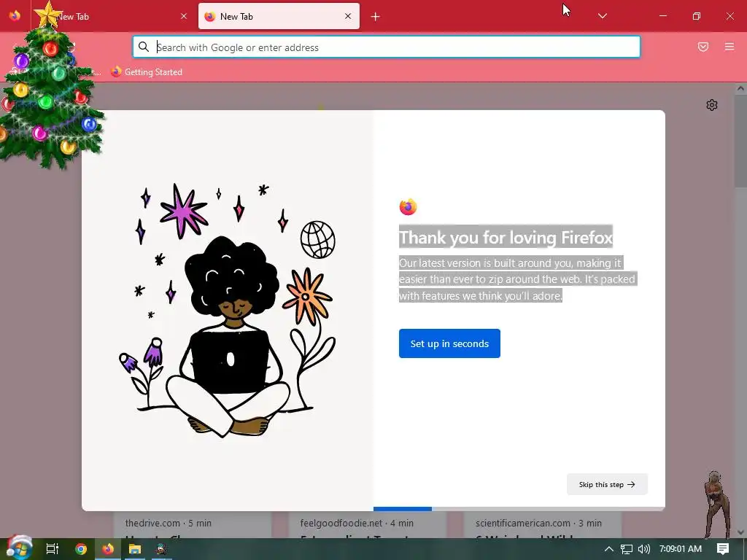Click the Firefox taskbar icon
Image resolution: width=747 pixels, height=560 pixels.
pyautogui.click(x=108, y=549)
